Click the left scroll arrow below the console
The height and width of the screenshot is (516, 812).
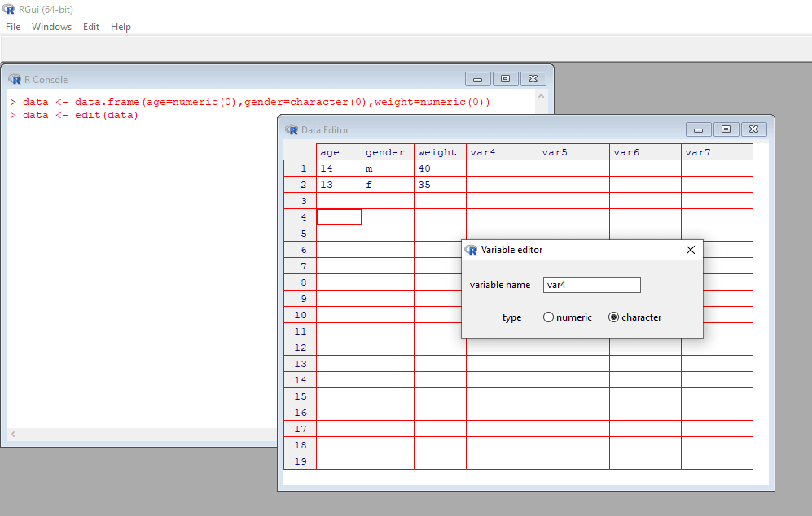(14, 434)
